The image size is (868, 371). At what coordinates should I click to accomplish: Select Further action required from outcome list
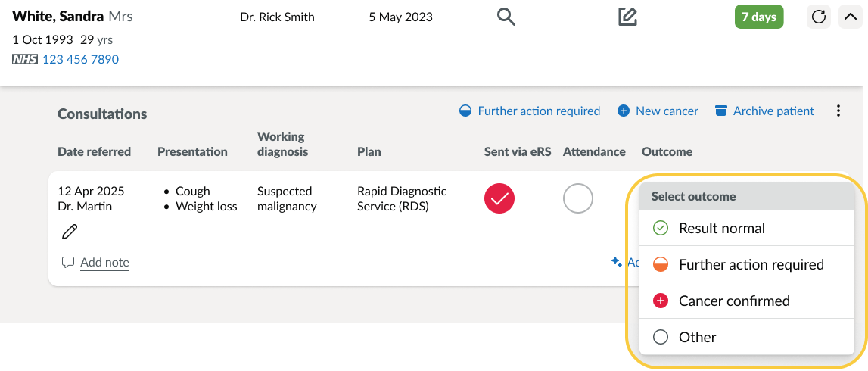click(747, 264)
